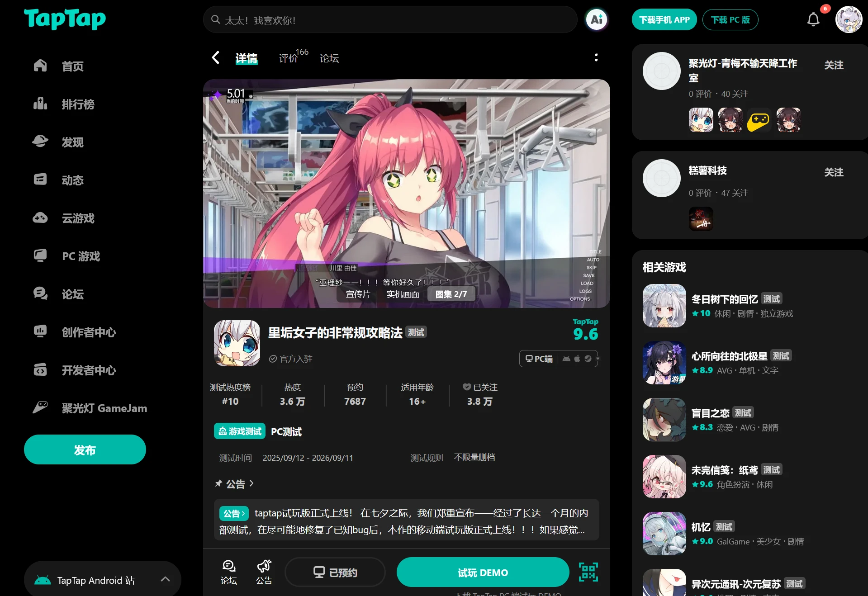Follow 聚光灯-青梅不输天降工作室
The image size is (868, 596).
pos(834,65)
